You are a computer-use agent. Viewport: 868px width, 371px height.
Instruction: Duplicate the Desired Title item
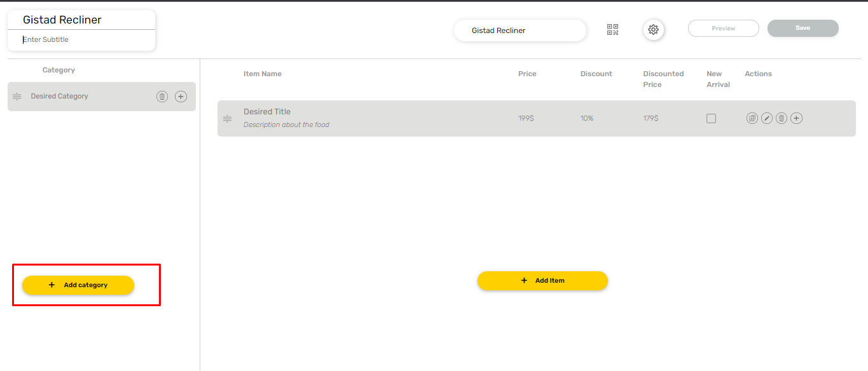pyautogui.click(x=752, y=118)
